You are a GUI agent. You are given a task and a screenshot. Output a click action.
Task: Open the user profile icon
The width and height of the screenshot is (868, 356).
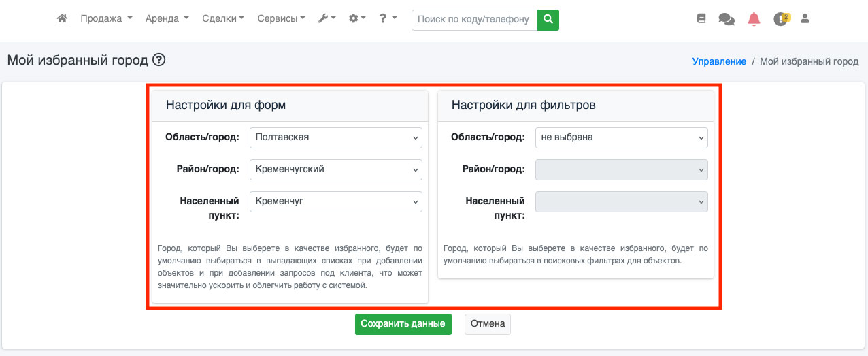coord(805,19)
